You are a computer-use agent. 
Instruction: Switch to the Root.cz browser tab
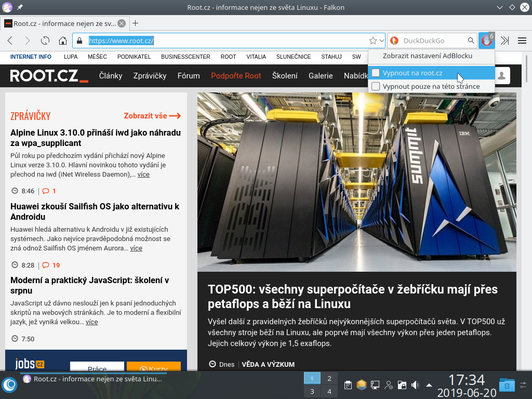pyautogui.click(x=62, y=23)
